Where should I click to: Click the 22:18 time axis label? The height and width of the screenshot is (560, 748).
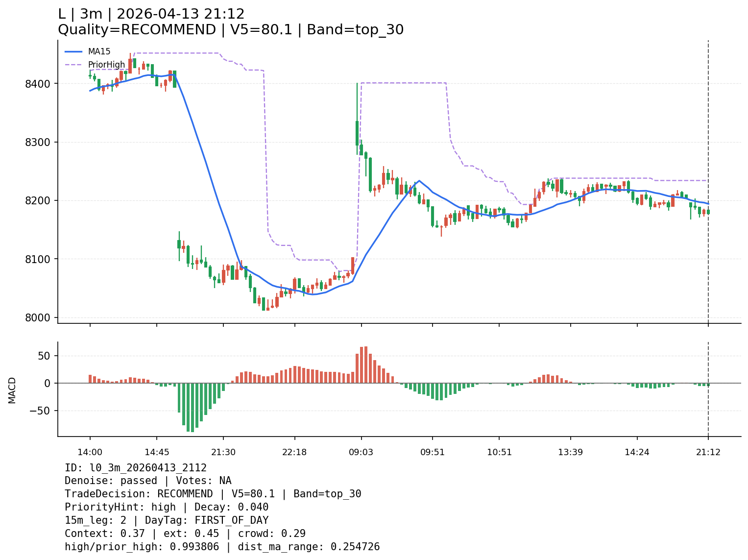tap(294, 452)
